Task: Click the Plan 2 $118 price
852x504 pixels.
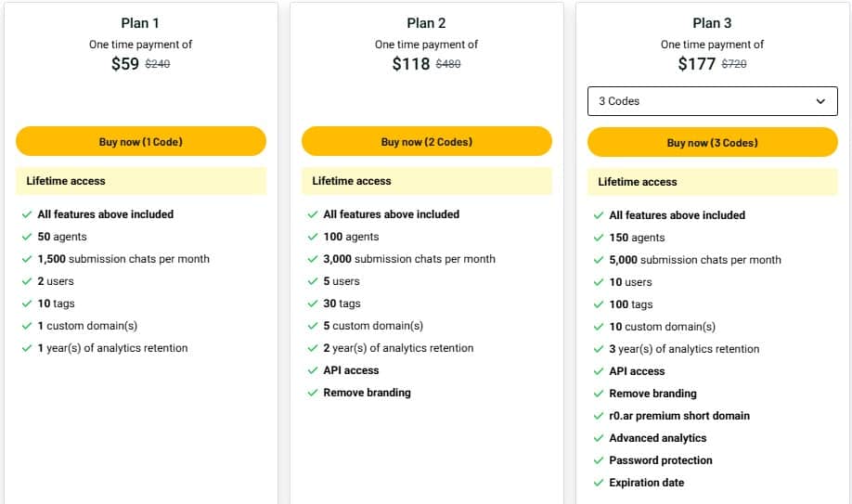Action: [x=410, y=64]
